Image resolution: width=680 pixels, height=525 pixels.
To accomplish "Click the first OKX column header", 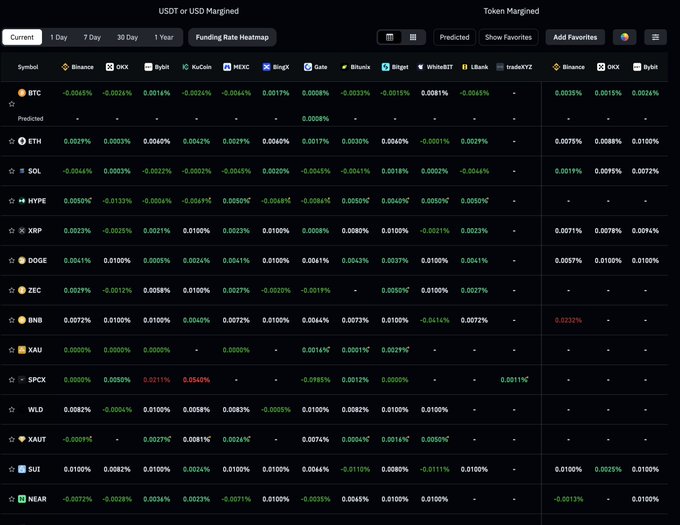I will coord(117,67).
